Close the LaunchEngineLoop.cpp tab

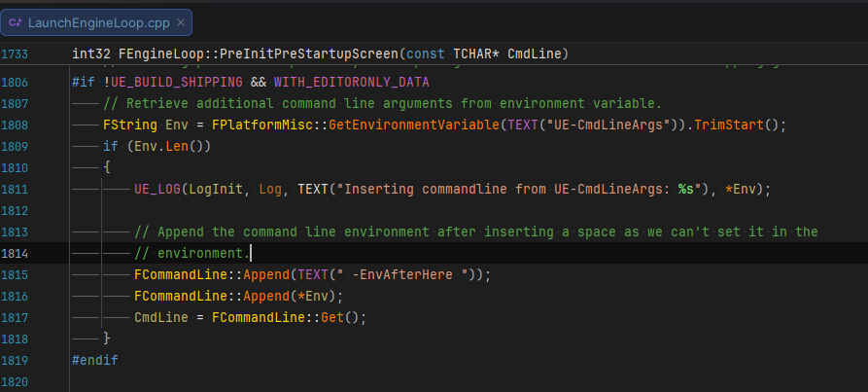[x=181, y=22]
